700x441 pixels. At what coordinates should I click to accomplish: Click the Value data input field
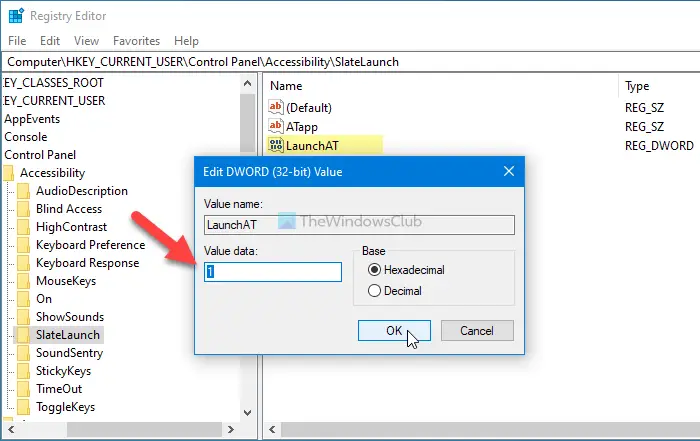click(273, 272)
